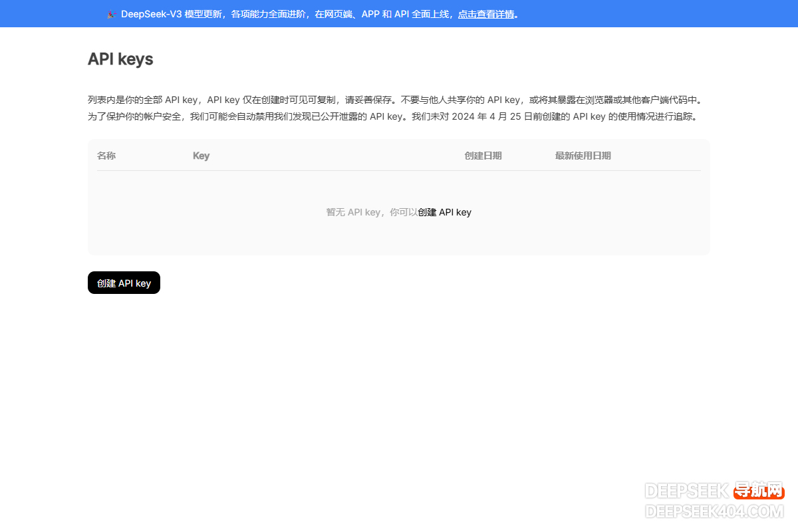Follow the inline 创建 API key link in the empty table
The height and width of the screenshot is (532, 798).
coord(444,212)
